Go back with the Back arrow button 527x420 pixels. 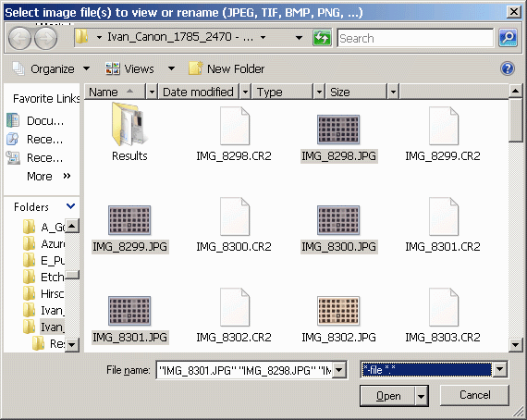coord(19,39)
